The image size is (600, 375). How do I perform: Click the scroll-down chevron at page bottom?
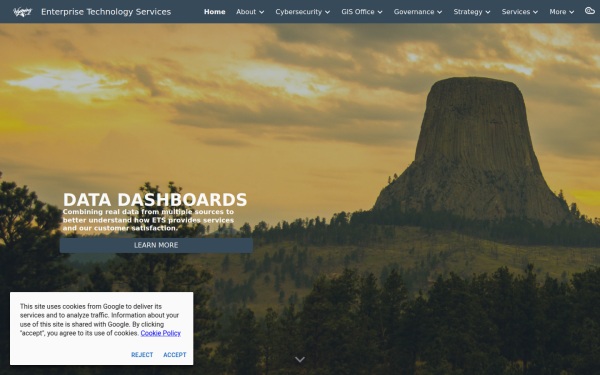(x=300, y=359)
